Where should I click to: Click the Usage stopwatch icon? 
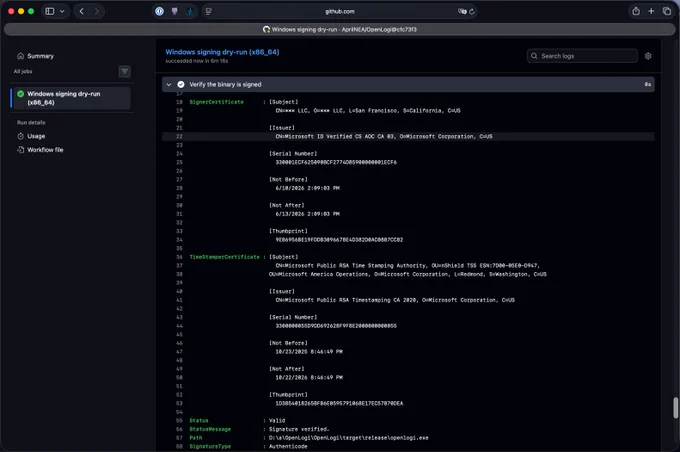(x=20, y=136)
